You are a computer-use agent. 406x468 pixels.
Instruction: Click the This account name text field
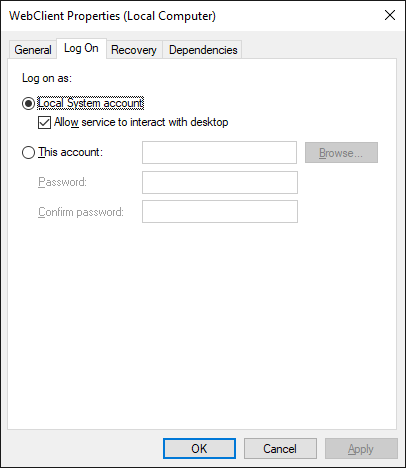219,153
